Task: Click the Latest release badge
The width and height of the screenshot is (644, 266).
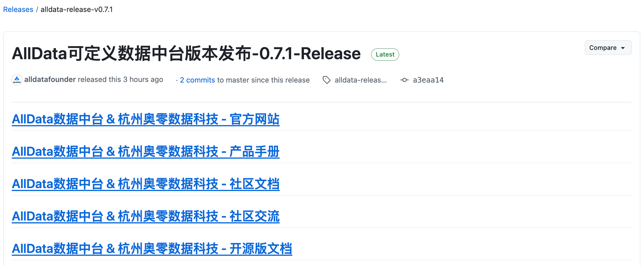Action: (385, 55)
